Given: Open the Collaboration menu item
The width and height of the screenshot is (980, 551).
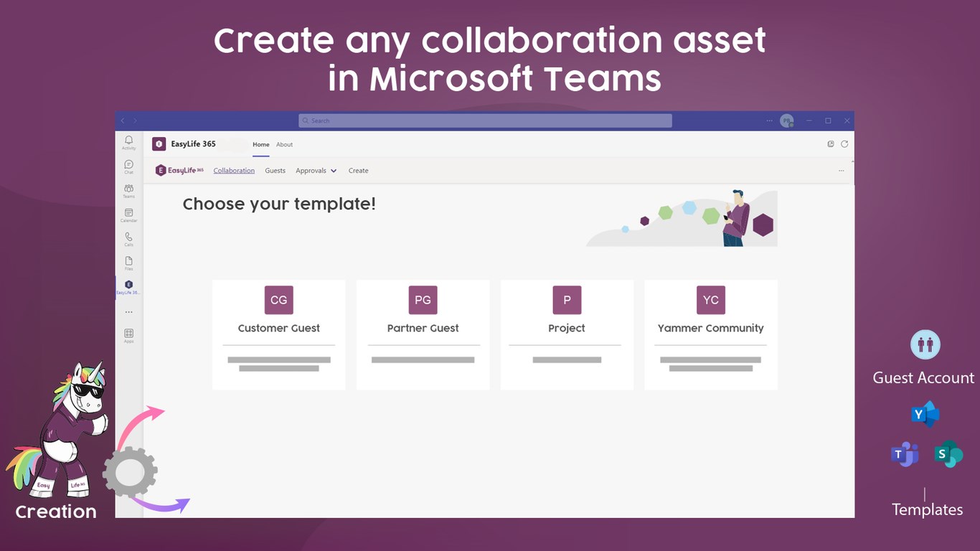Looking at the screenshot, I should (234, 171).
